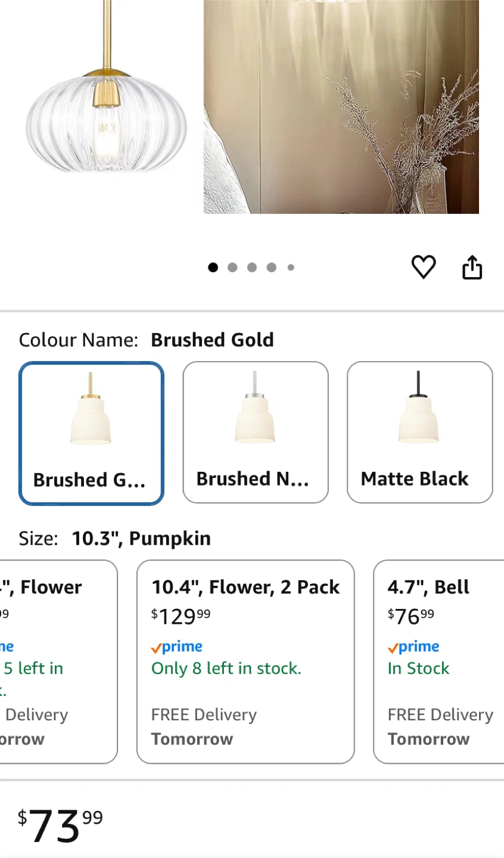Tap the prime logo in Bell card
Screen dimensions: 504x858
[x=413, y=647]
